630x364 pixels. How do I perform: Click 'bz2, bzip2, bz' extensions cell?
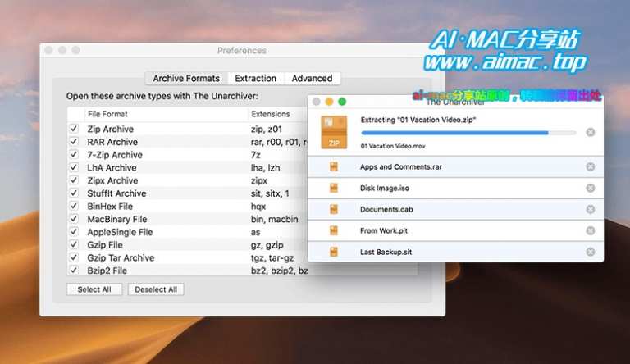279,271
